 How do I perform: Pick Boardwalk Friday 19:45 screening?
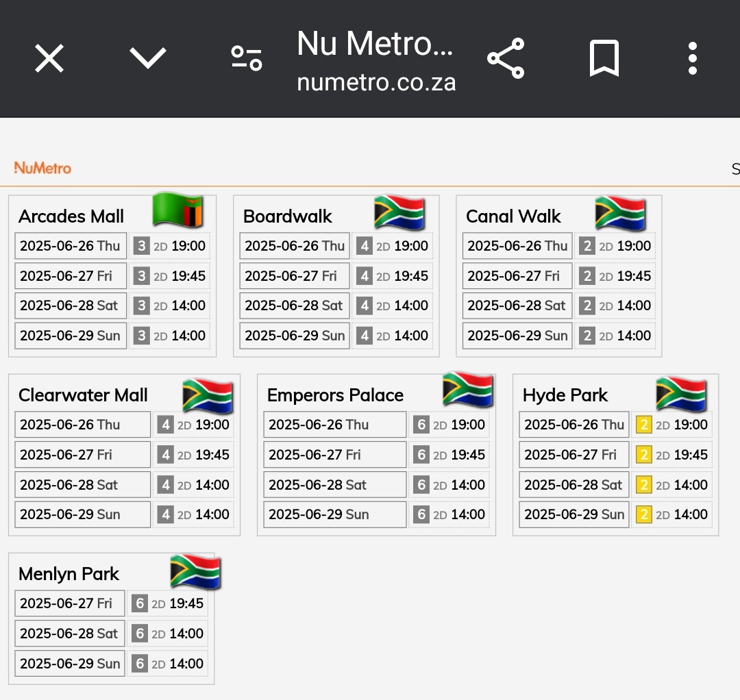pyautogui.click(x=392, y=276)
